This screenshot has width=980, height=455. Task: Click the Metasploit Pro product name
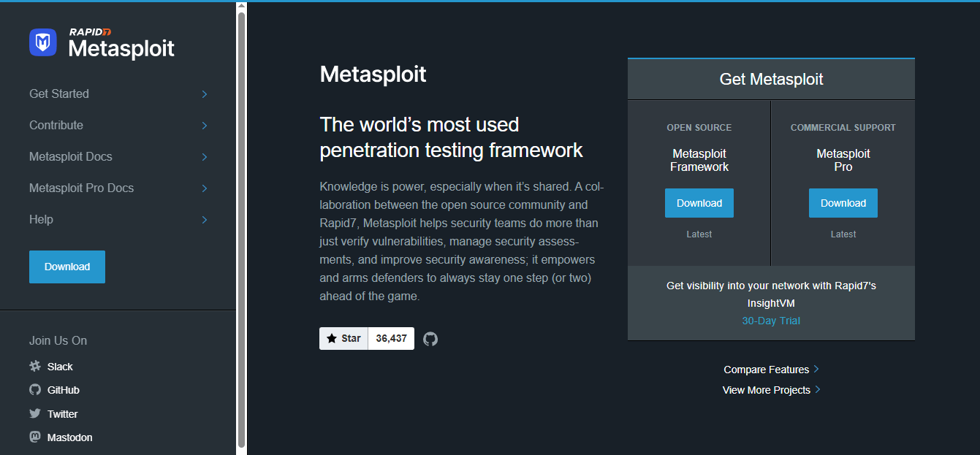(x=843, y=160)
